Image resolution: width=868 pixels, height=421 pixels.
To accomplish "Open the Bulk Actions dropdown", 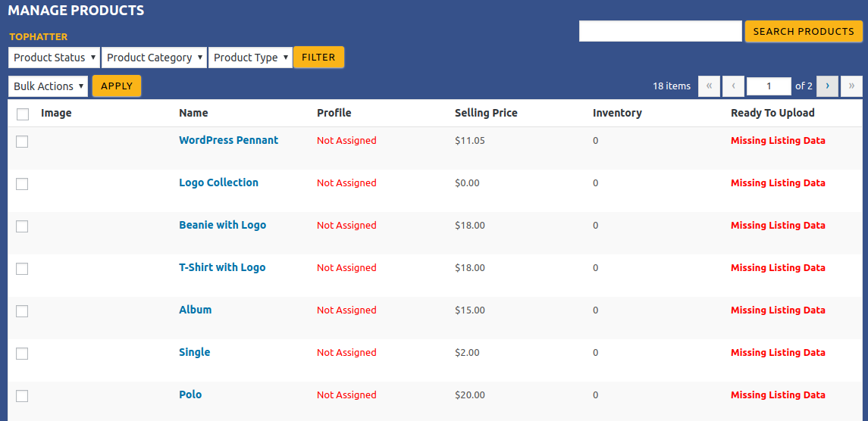I will [x=49, y=86].
